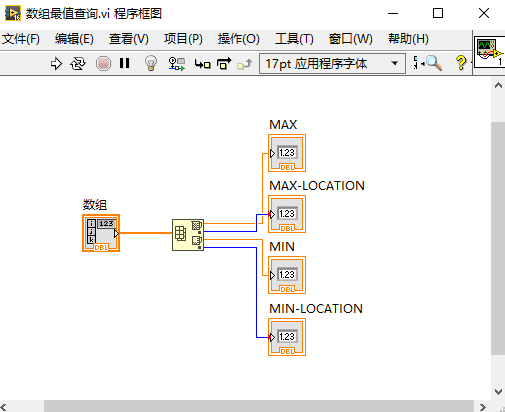Click the vertical scrollbar up arrow
505x412 pixels.
point(498,85)
